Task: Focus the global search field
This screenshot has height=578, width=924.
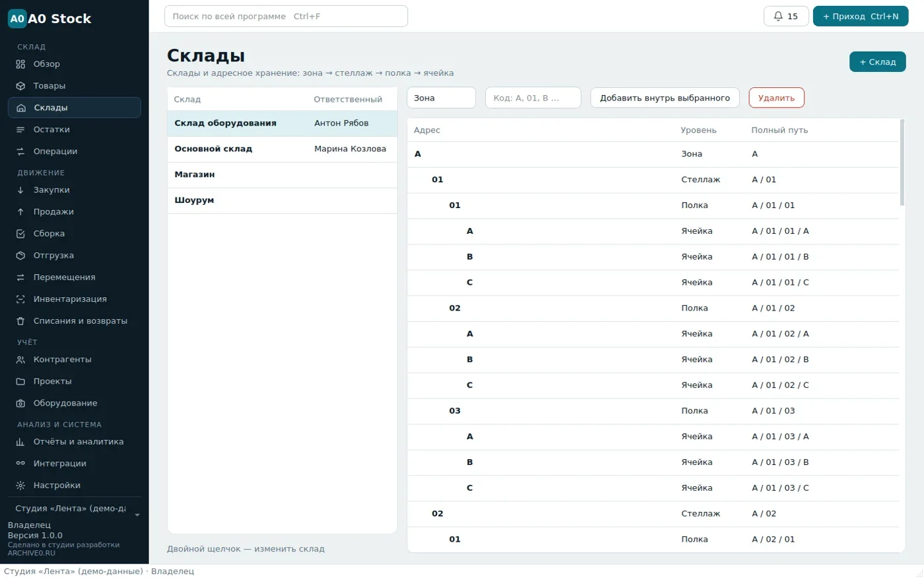Action: pyautogui.click(x=286, y=17)
